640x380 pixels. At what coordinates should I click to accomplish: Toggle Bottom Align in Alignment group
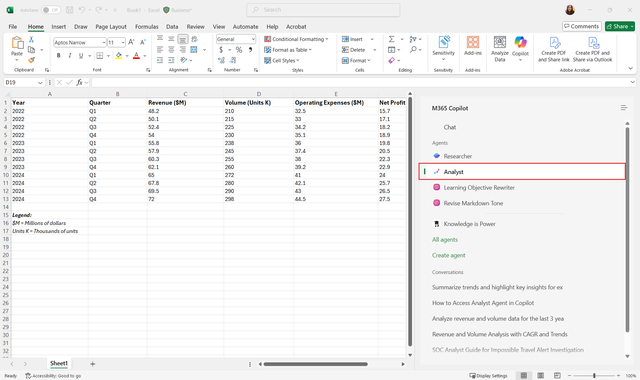pos(182,39)
